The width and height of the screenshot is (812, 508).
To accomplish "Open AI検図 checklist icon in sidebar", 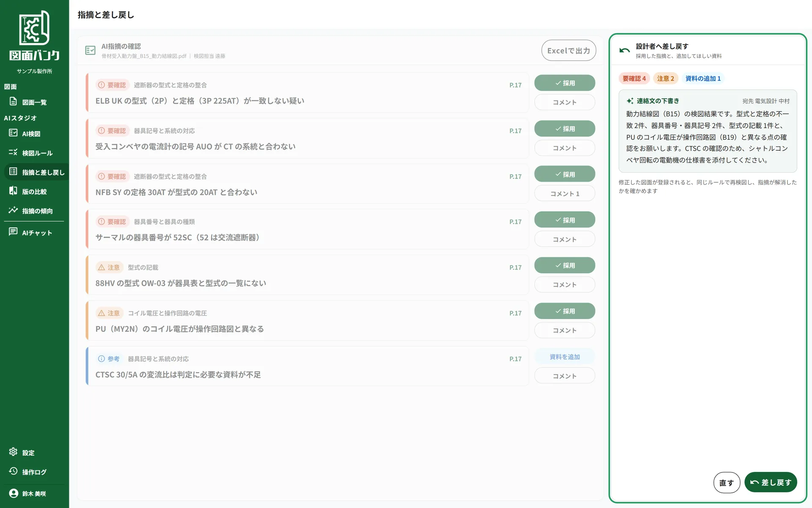I will pos(13,133).
